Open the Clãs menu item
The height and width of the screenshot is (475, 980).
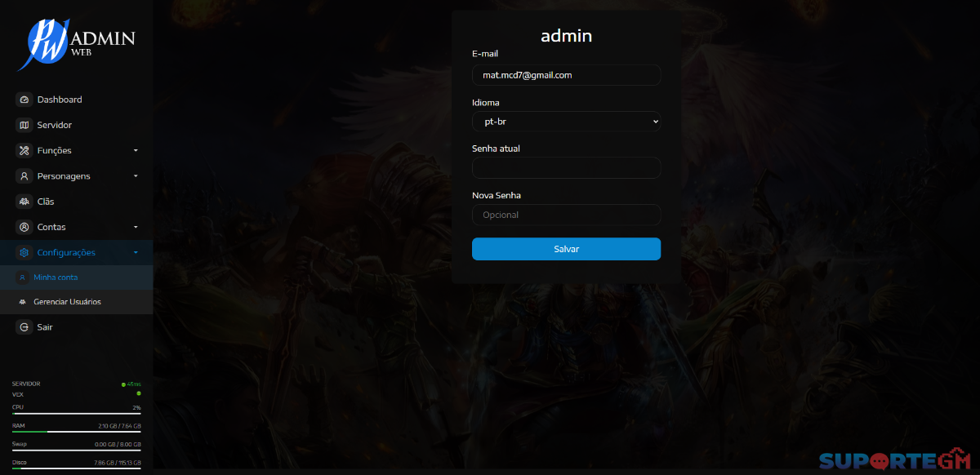coord(77,202)
